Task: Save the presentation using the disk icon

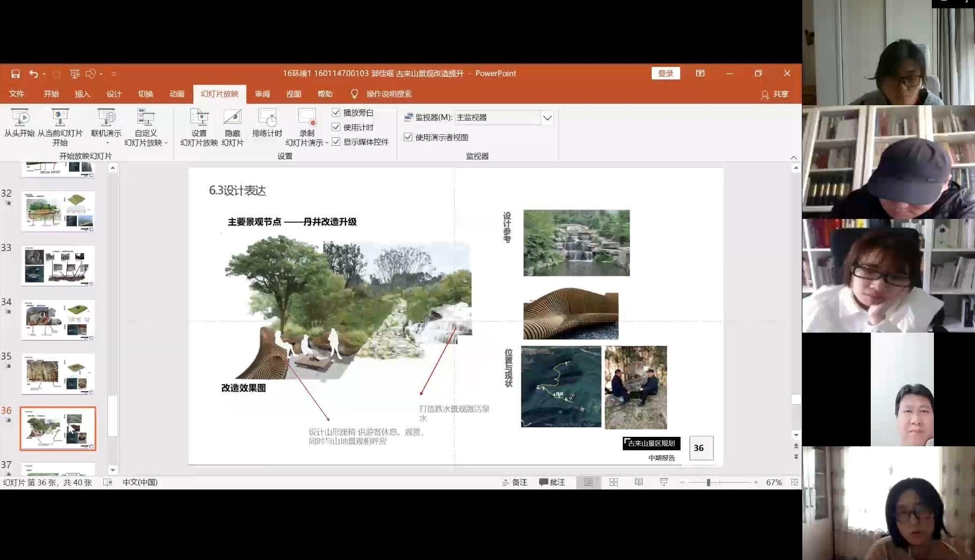Action: pyautogui.click(x=15, y=74)
